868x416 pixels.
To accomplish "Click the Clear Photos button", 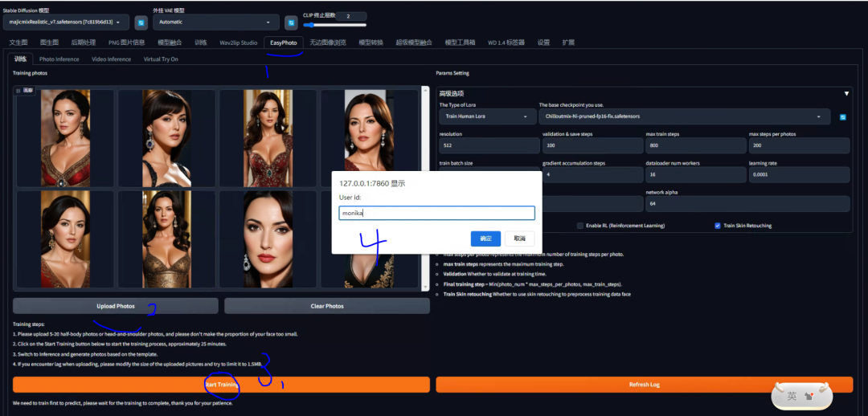I will (327, 306).
